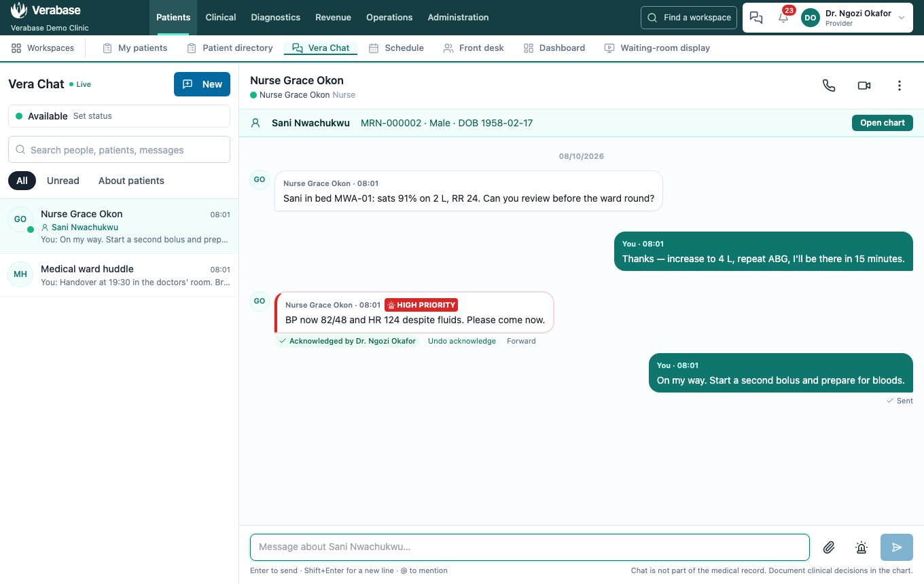The image size is (924, 584).
Task: Click the paperclip attach file icon
Action: pos(829,547)
